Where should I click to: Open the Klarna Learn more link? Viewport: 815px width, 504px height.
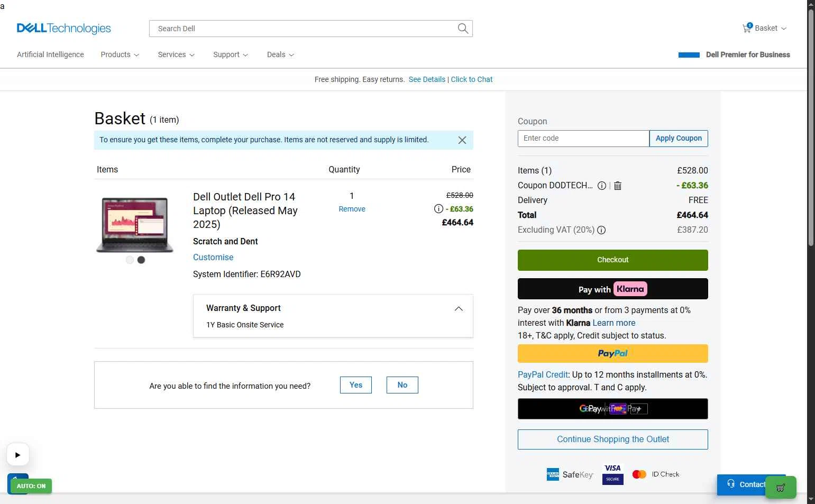[614, 323]
